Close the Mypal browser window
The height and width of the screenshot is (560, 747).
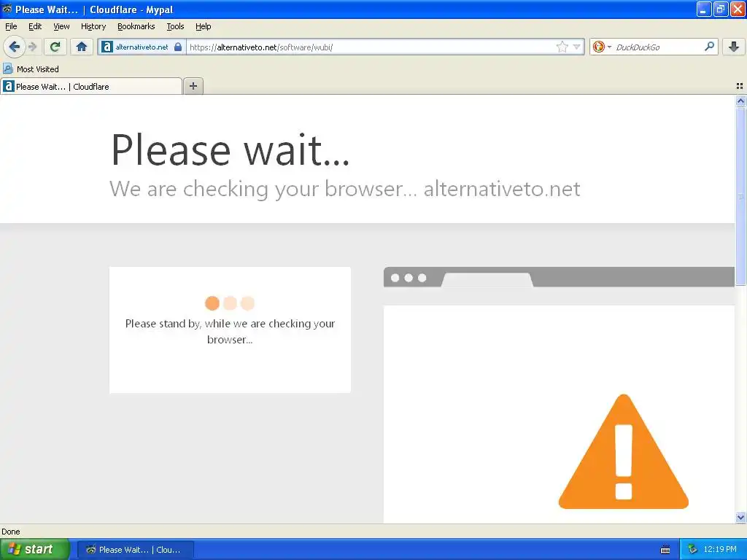point(738,9)
